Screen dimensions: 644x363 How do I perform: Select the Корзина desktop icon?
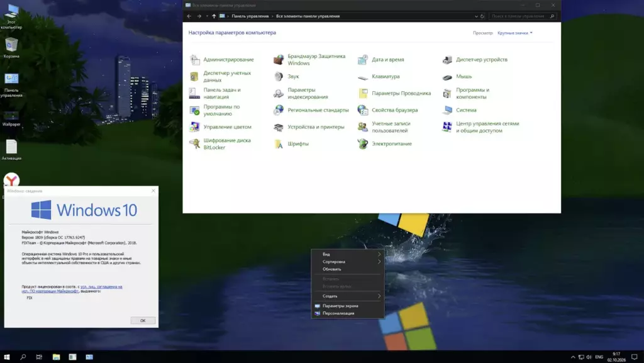click(11, 48)
